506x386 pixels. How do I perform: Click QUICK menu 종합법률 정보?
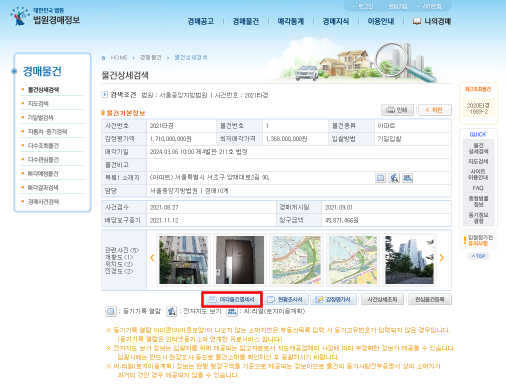(478, 201)
